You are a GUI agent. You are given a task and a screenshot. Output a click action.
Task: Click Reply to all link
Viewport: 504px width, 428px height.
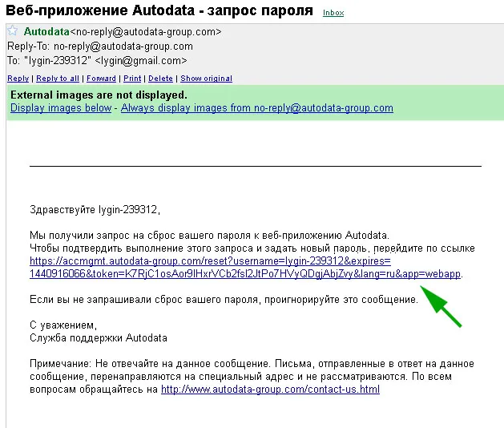point(58,79)
